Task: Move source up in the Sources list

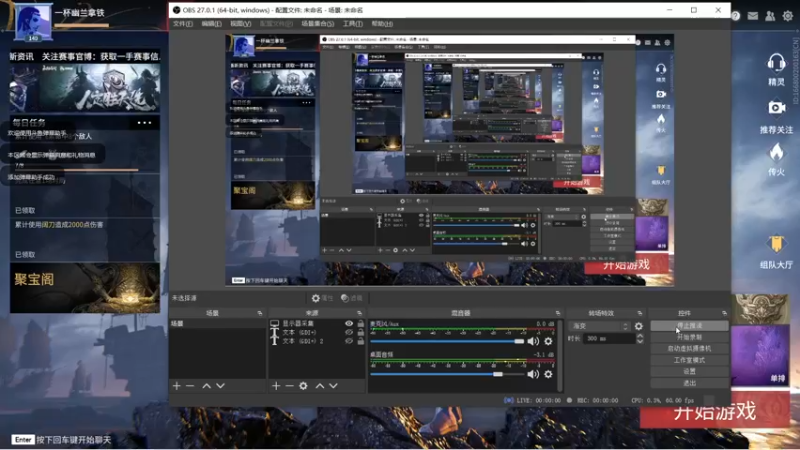Action: [x=319, y=386]
